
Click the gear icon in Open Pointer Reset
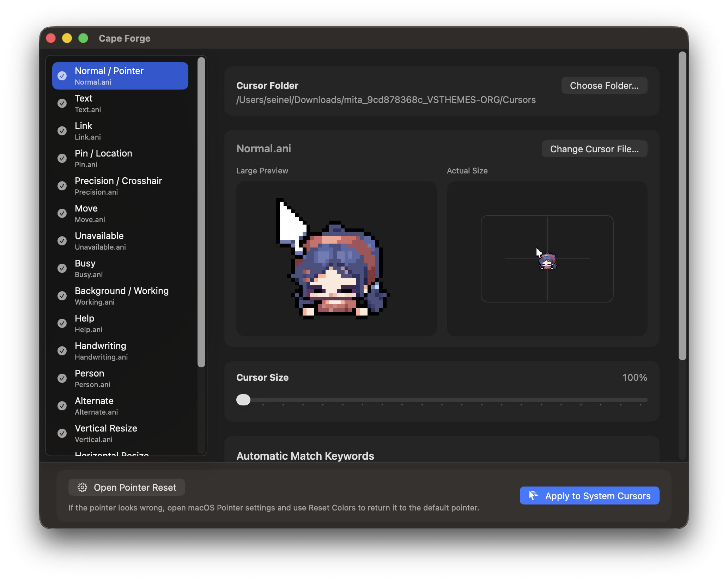click(x=82, y=487)
